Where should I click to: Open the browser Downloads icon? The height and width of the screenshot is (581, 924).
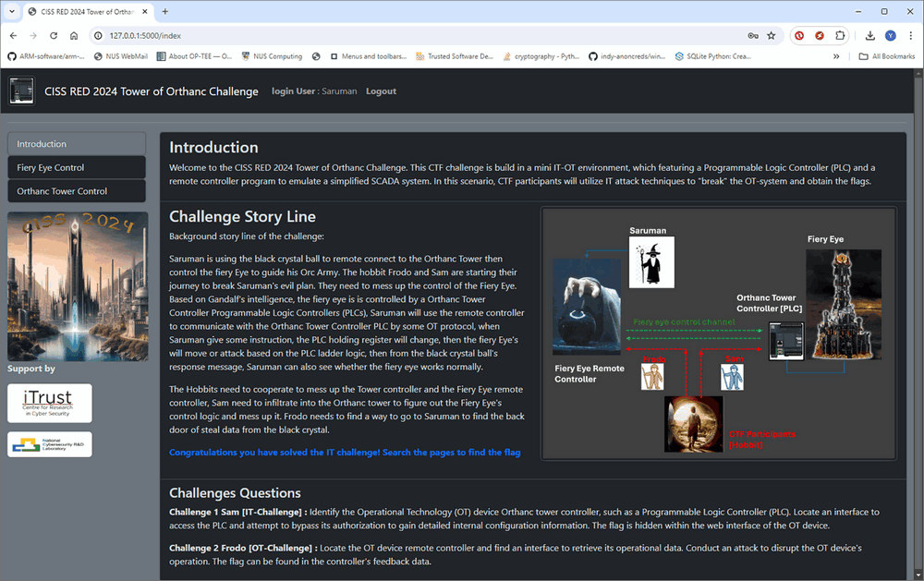[x=869, y=36]
